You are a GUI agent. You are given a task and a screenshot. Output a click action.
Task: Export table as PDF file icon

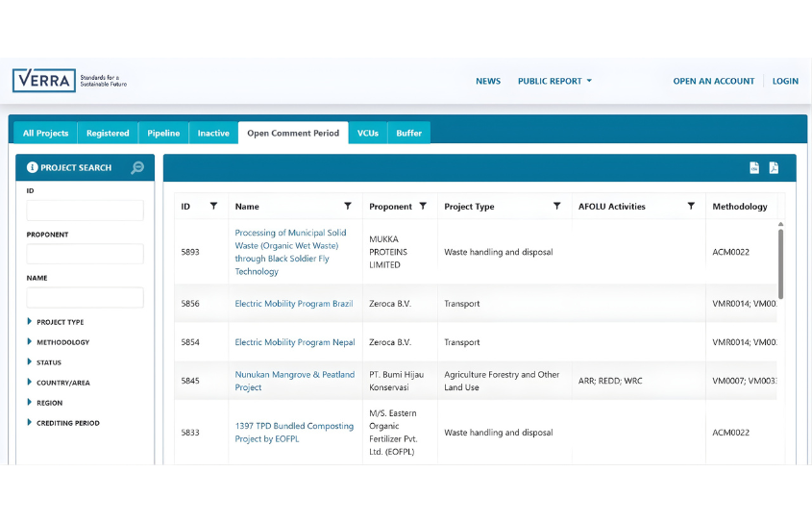(x=774, y=168)
